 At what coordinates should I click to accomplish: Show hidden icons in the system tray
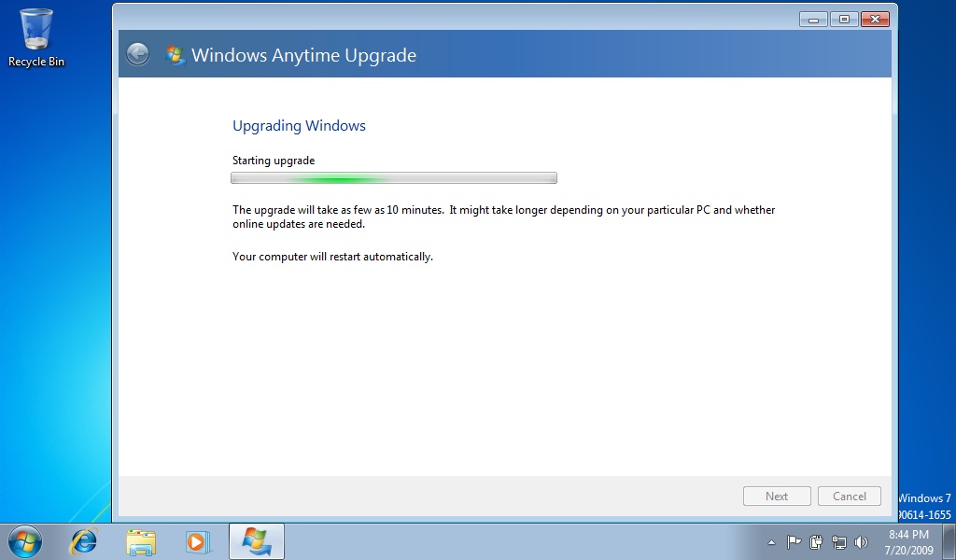click(771, 542)
